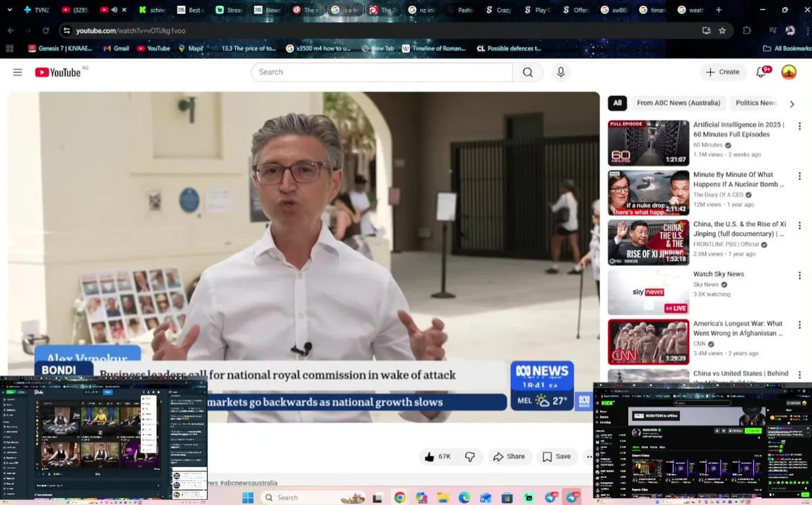Open options for 60 Minutes AI video
The width and height of the screenshot is (812, 505).
coord(799,126)
